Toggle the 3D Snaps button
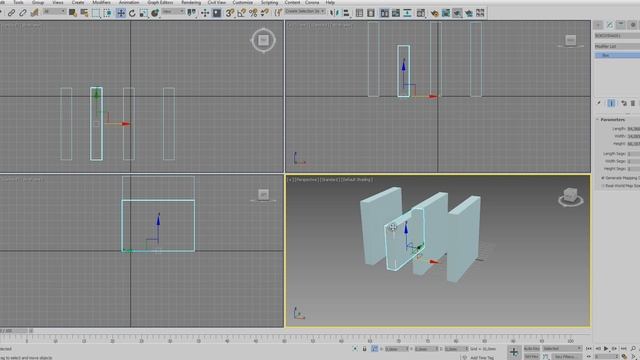This screenshot has height=360, width=640. tap(230, 13)
